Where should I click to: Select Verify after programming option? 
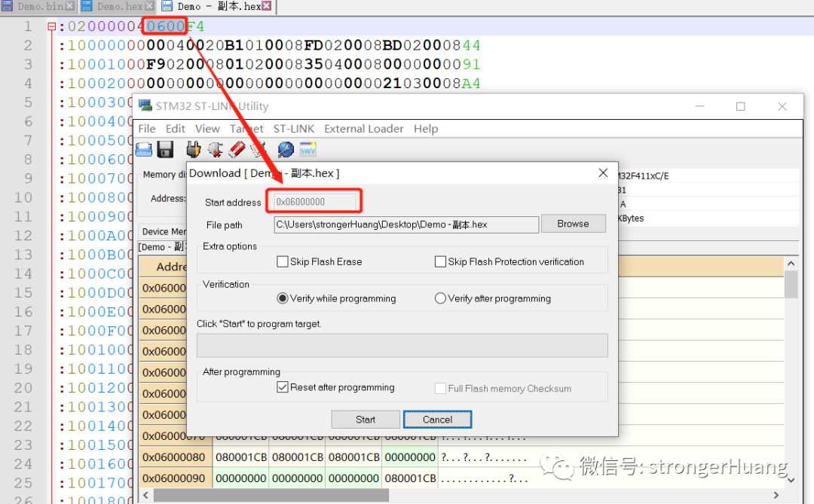440,298
